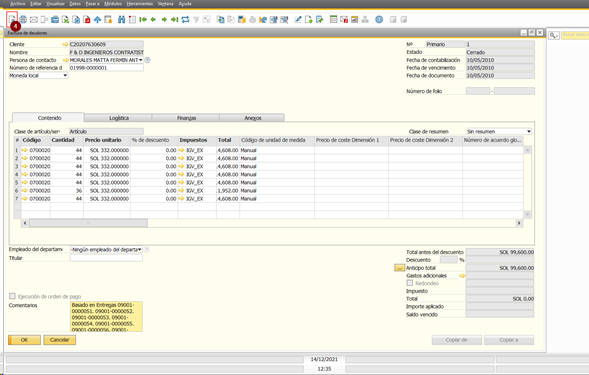
Task: Open the Archivo menu
Action: [17, 3]
